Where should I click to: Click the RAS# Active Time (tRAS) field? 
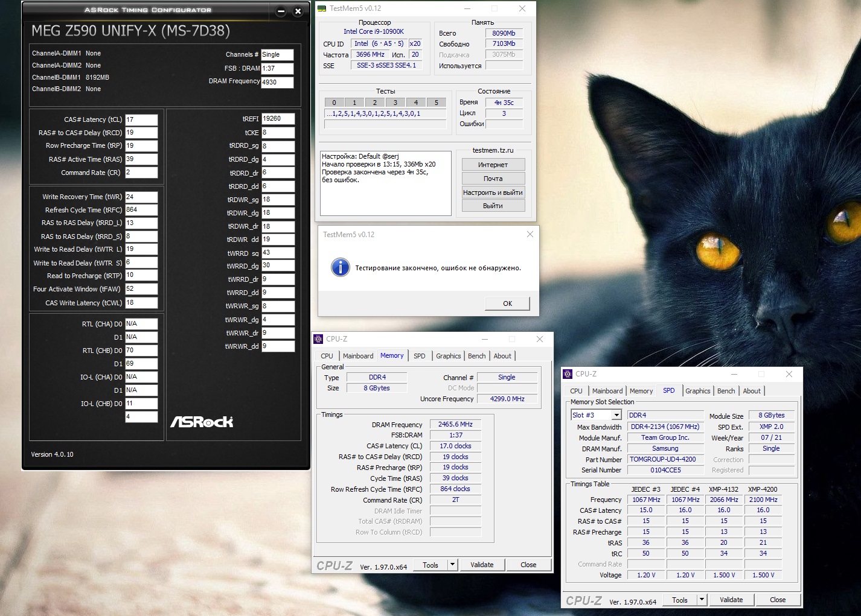[x=141, y=159]
